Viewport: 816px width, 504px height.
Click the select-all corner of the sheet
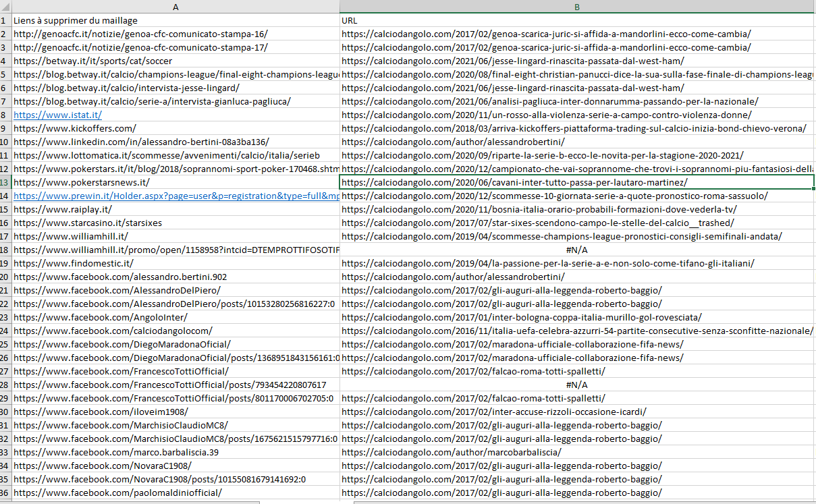[x=5, y=7]
